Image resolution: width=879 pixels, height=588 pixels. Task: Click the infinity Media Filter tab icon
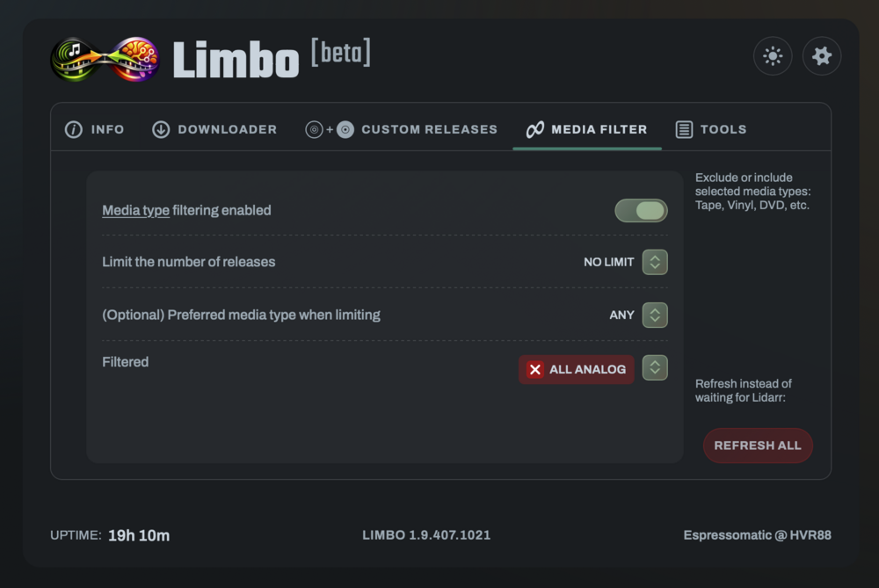coord(534,129)
